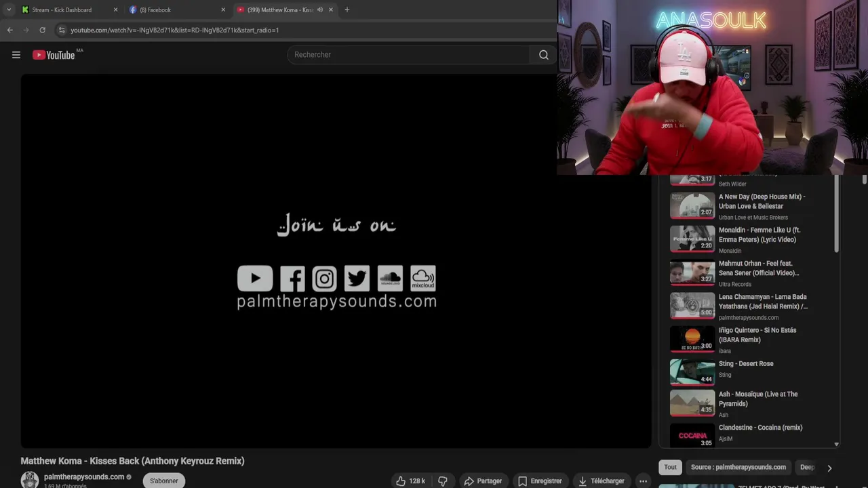Click the search magnifier button
This screenshot has width=868, height=488.
point(544,55)
